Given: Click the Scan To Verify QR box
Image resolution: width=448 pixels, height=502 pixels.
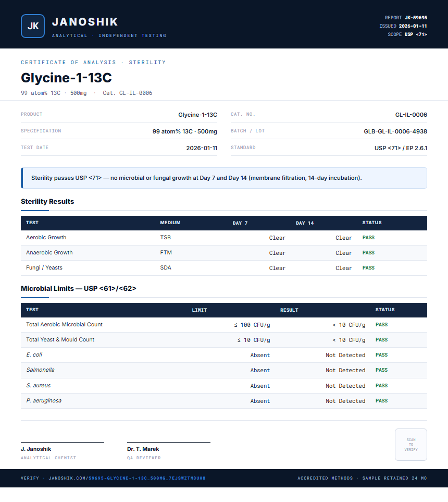Looking at the screenshot, I should coord(411,445).
